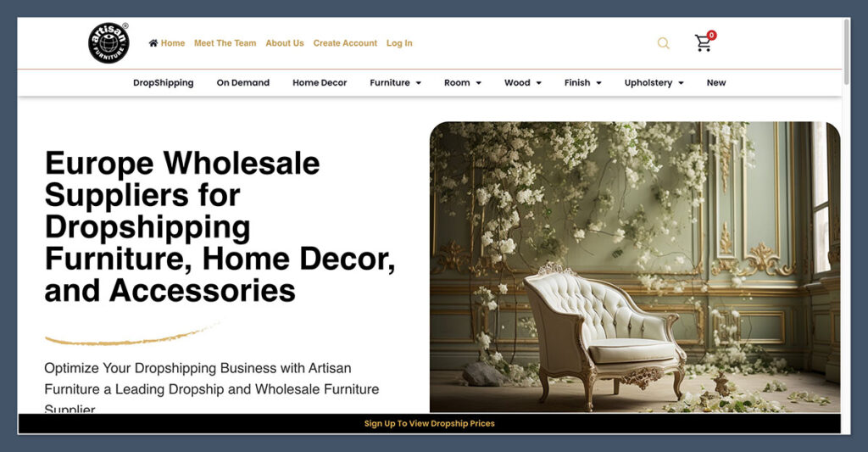Click the house icon beside Home
Image resolution: width=868 pixels, height=452 pixels.
pyautogui.click(x=153, y=43)
